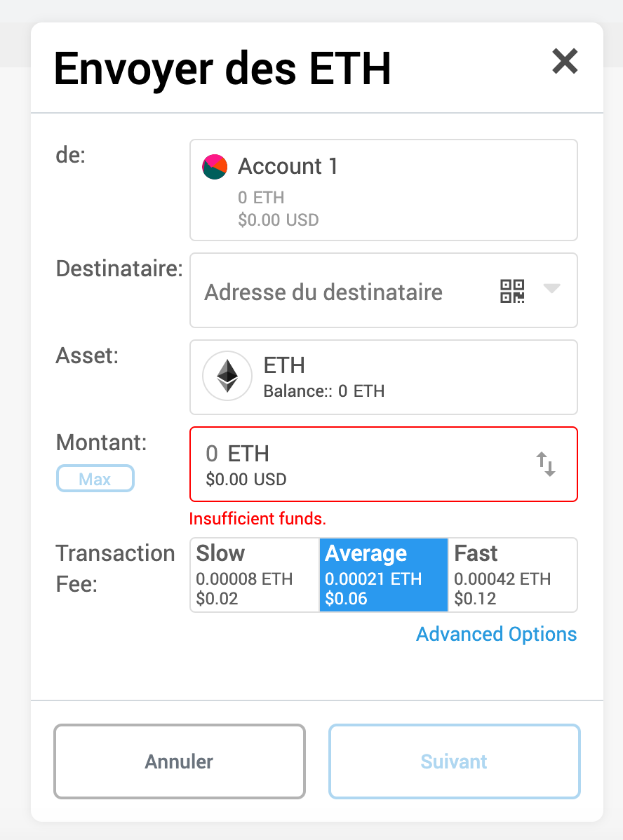Click the Max amount button
The width and height of the screenshot is (623, 840).
click(x=95, y=478)
